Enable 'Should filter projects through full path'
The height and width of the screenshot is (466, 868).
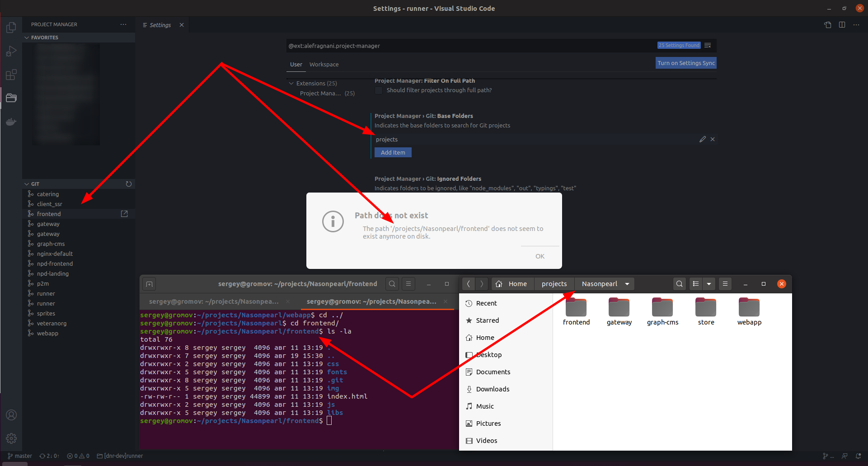point(378,90)
